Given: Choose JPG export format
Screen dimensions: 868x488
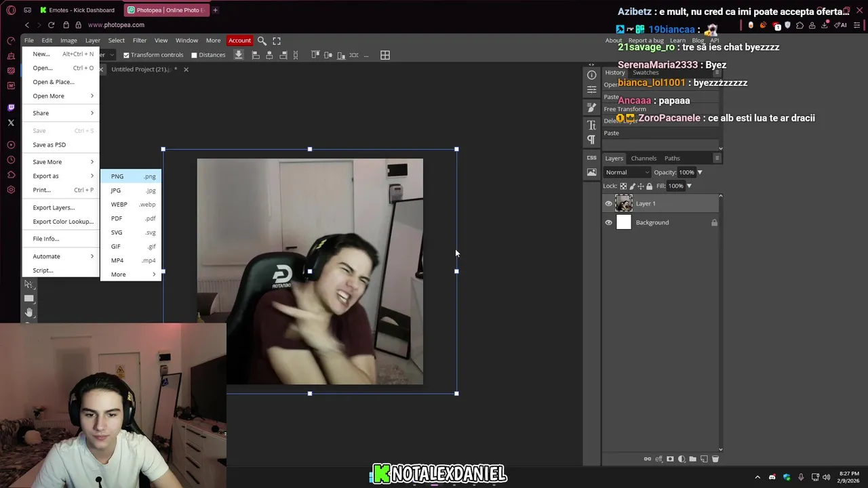Looking at the screenshot, I should [x=131, y=190].
